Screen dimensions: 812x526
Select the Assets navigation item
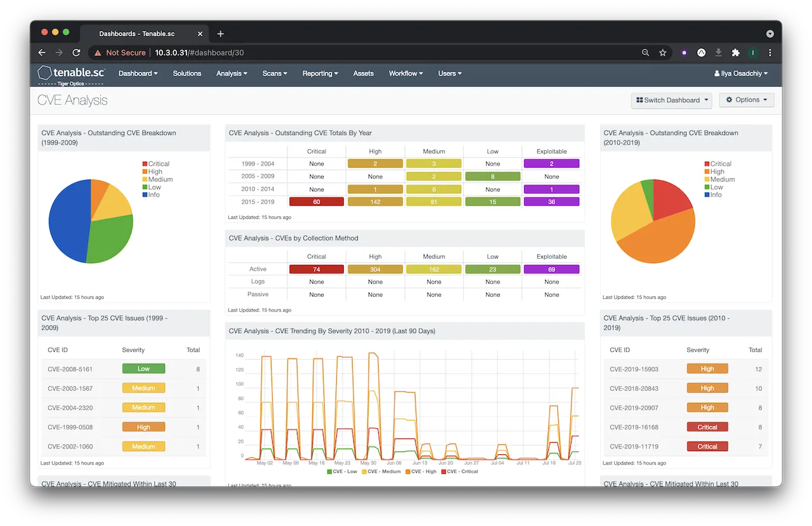pyautogui.click(x=363, y=73)
